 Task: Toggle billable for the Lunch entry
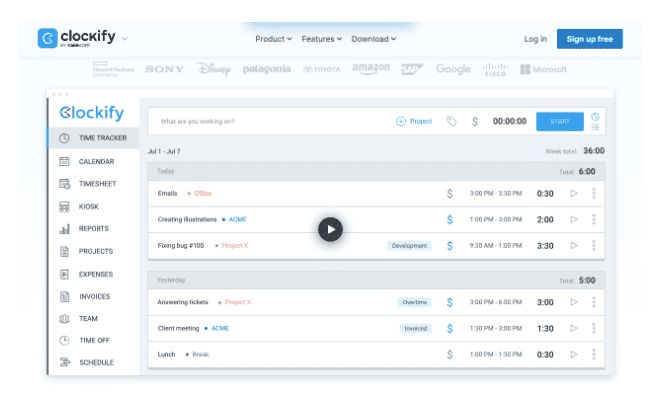pos(449,354)
